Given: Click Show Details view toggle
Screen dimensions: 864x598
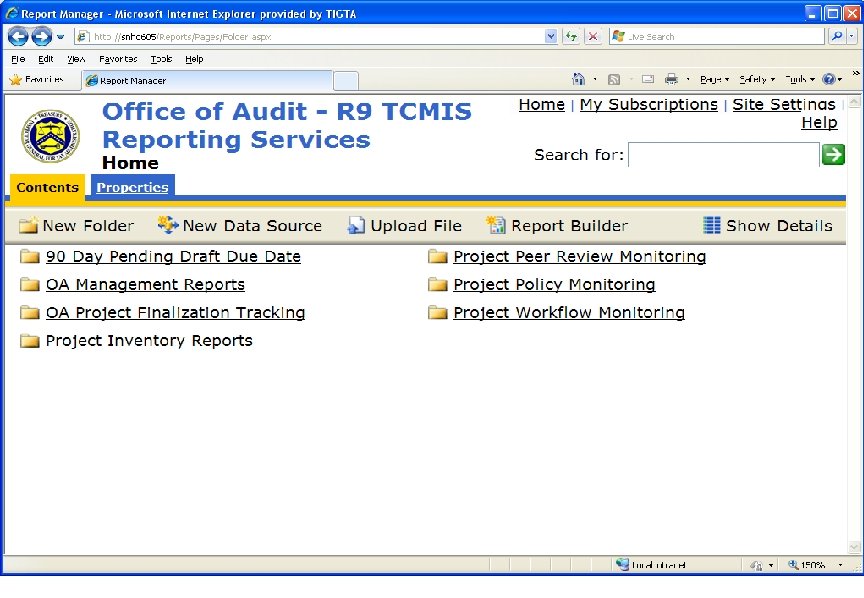Looking at the screenshot, I should point(768,225).
